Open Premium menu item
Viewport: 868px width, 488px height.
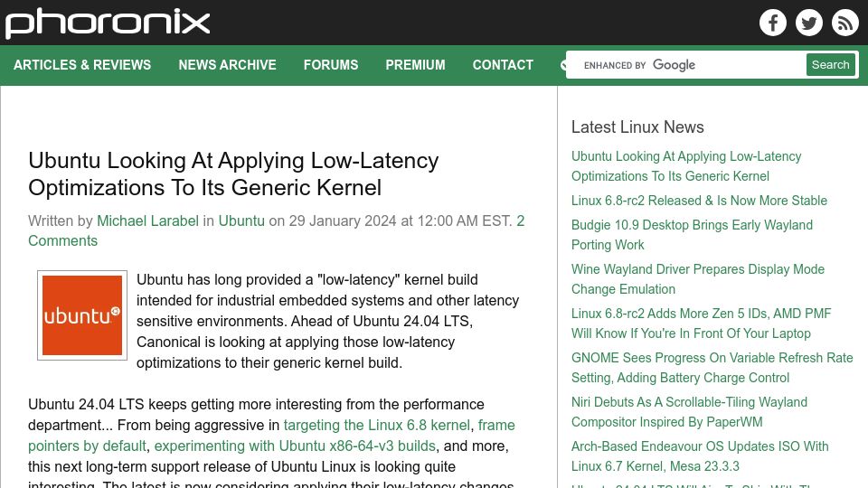click(x=415, y=65)
